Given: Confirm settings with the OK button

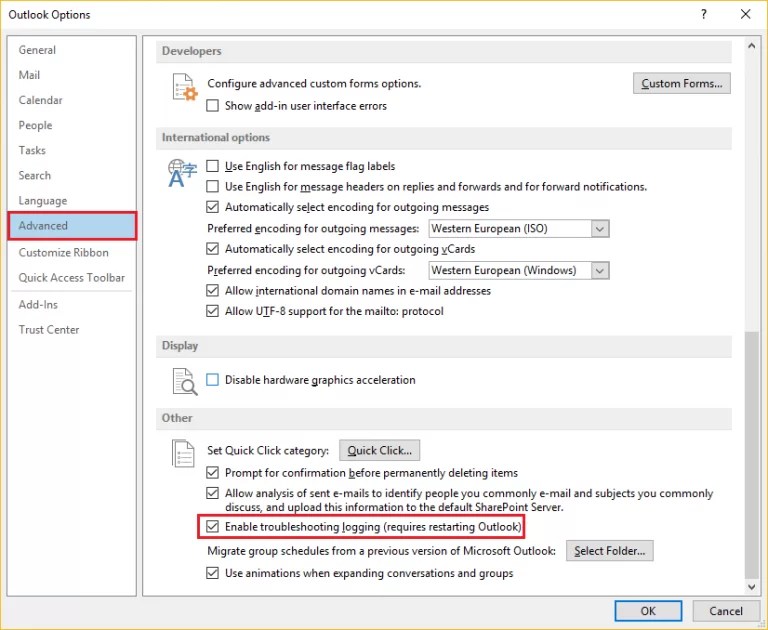Looking at the screenshot, I should tap(648, 611).
